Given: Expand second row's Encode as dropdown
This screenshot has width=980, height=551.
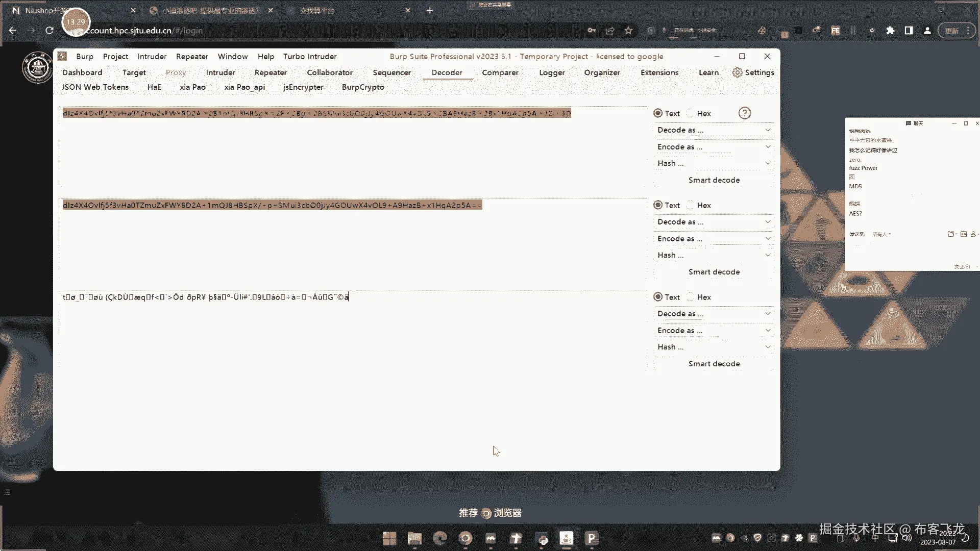Looking at the screenshot, I should [713, 239].
